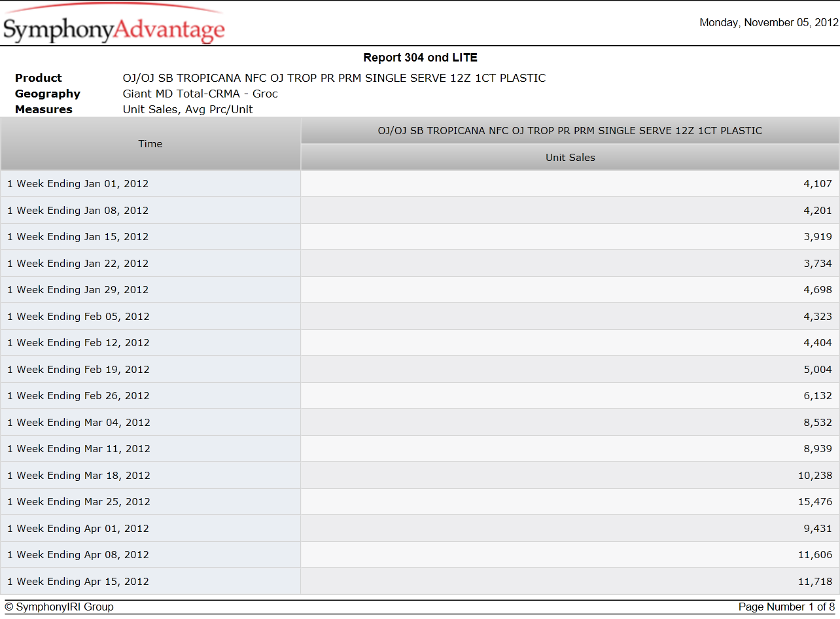
Task: Select row 1 Week Ending Feb 05, 2012
Action: [x=420, y=316]
